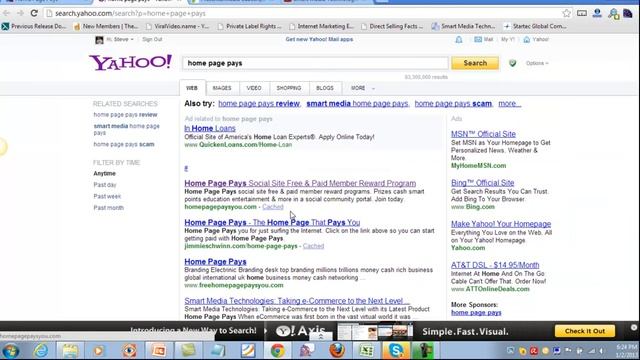Open the Windows Start menu
Screen dimensions: 640x360
pyautogui.click(x=11, y=351)
